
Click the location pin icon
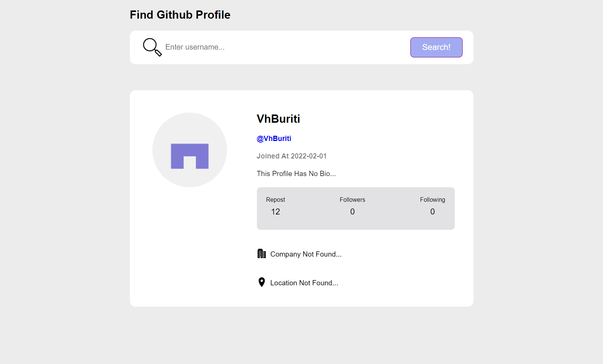pos(262,282)
